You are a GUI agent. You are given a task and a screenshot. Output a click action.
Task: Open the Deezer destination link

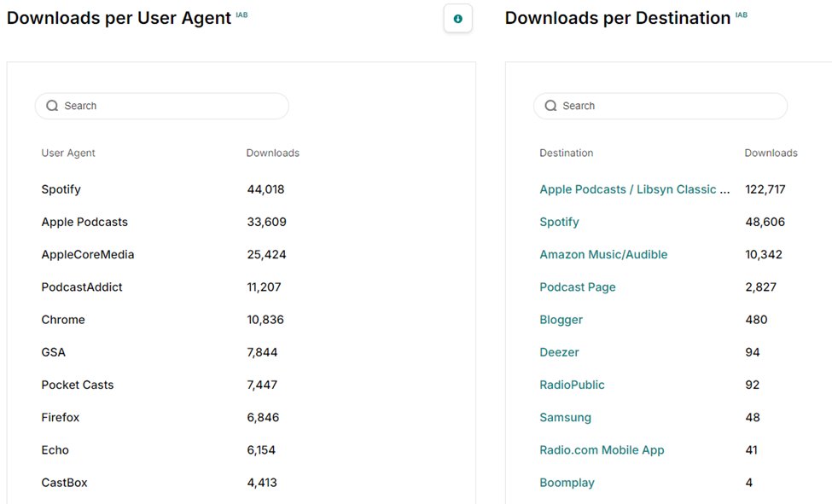(x=559, y=352)
